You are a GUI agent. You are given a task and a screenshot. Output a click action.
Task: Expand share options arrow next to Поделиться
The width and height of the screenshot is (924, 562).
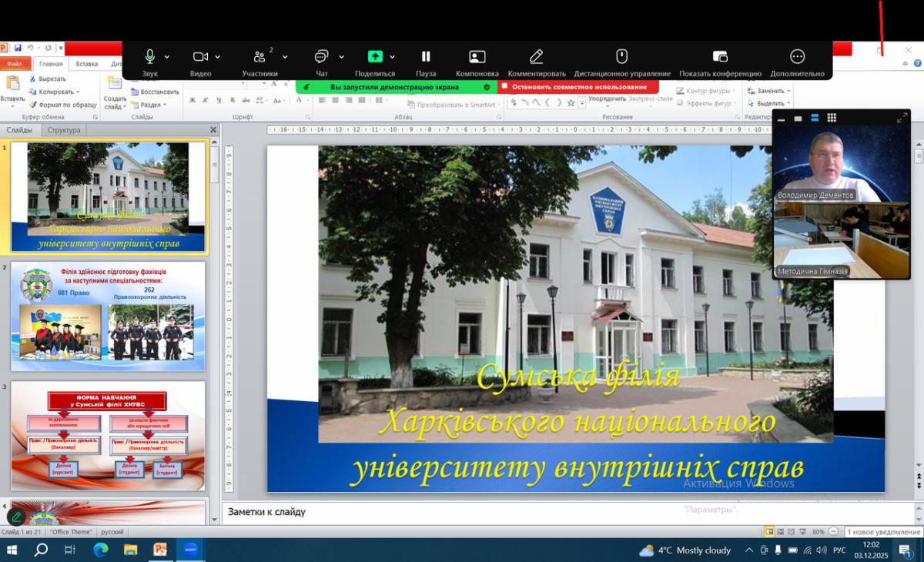392,57
